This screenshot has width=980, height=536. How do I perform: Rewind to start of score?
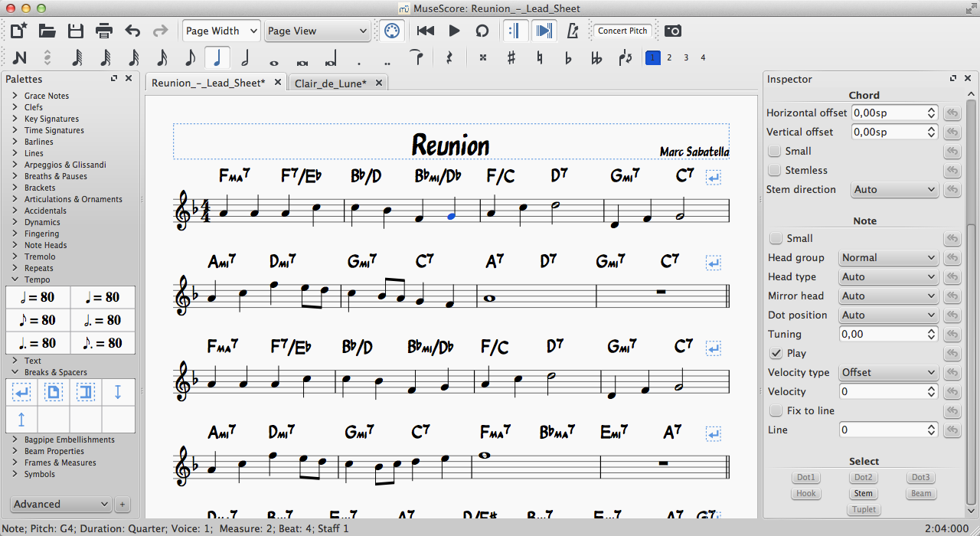tap(426, 31)
